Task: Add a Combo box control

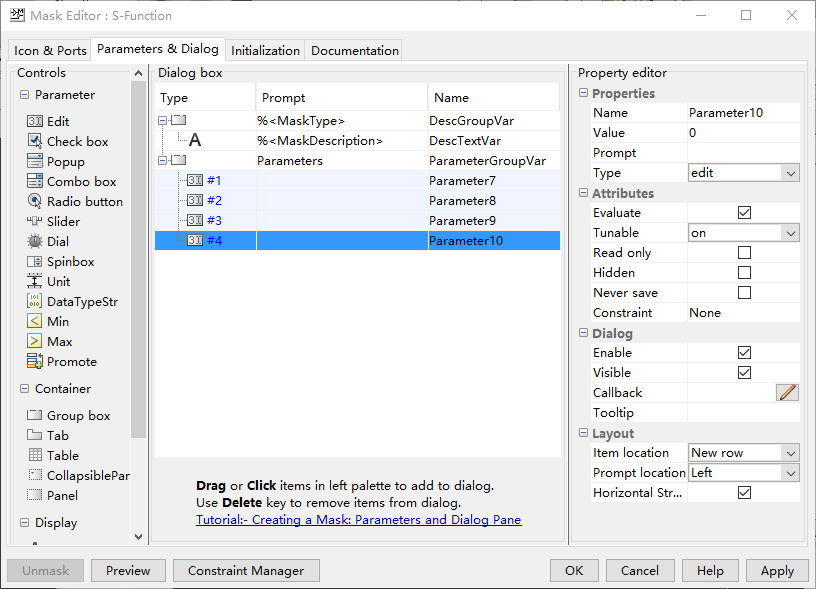Action: [71, 182]
